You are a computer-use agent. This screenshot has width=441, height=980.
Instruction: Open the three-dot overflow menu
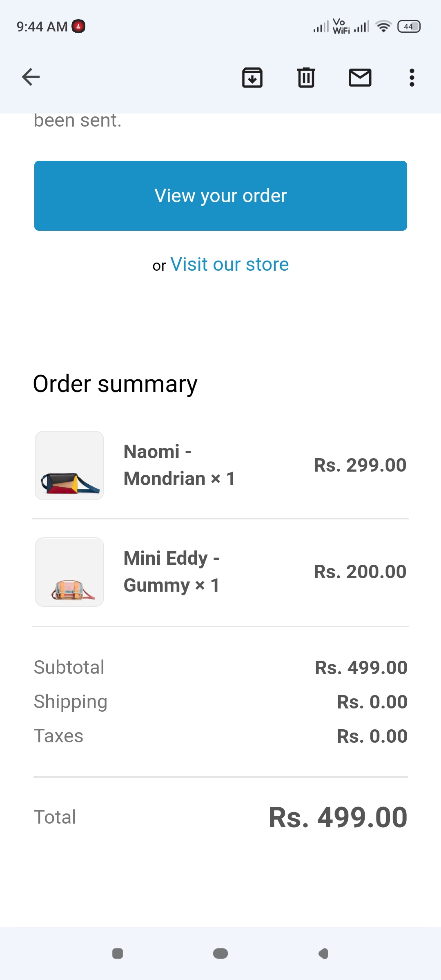tap(412, 77)
